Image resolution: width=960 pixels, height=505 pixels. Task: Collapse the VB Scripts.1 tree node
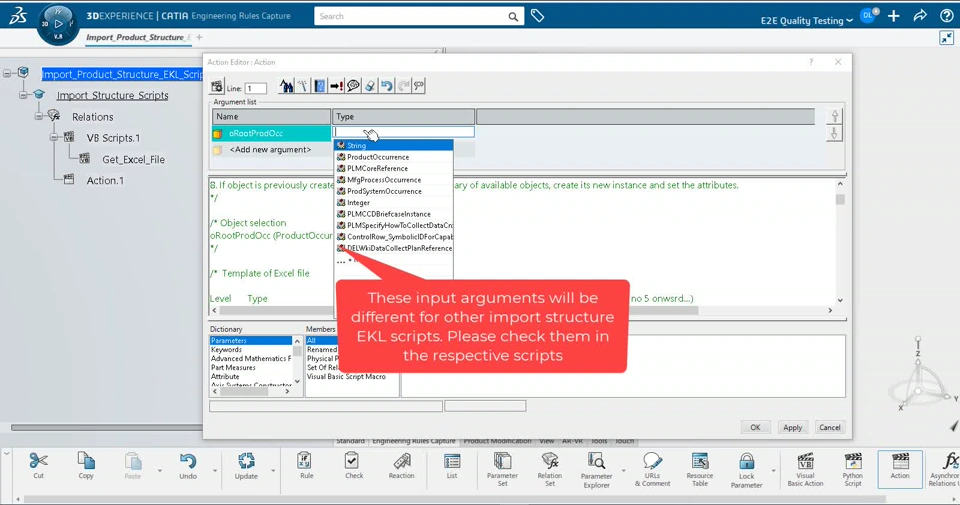coord(54,137)
